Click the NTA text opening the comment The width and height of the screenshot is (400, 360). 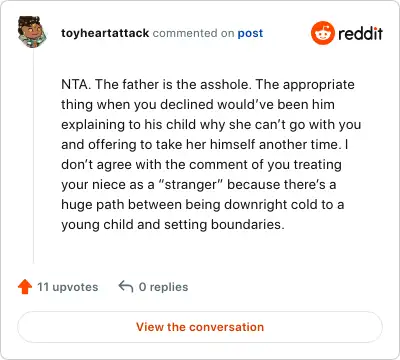pos(75,84)
